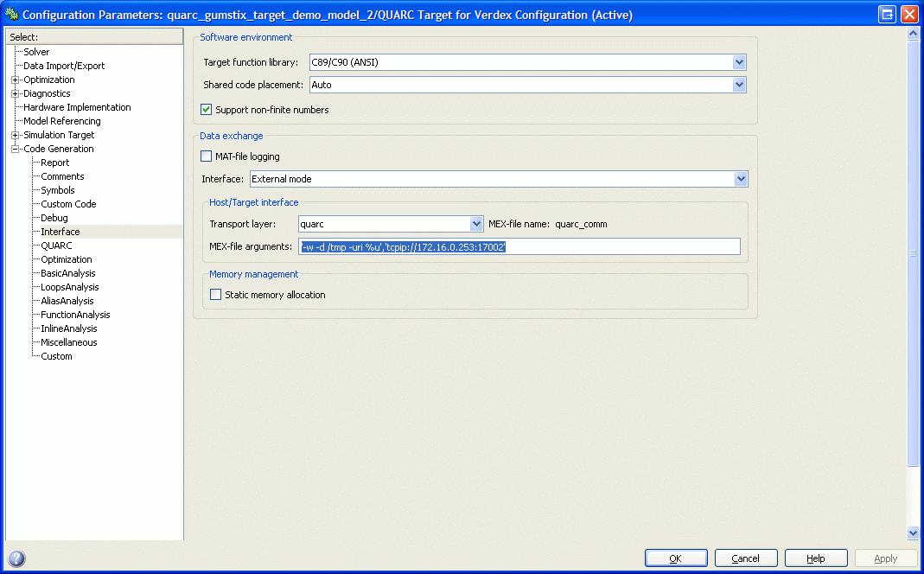Viewport: 924px width, 574px height.
Task: Open the Target function library dropdown
Action: click(739, 62)
